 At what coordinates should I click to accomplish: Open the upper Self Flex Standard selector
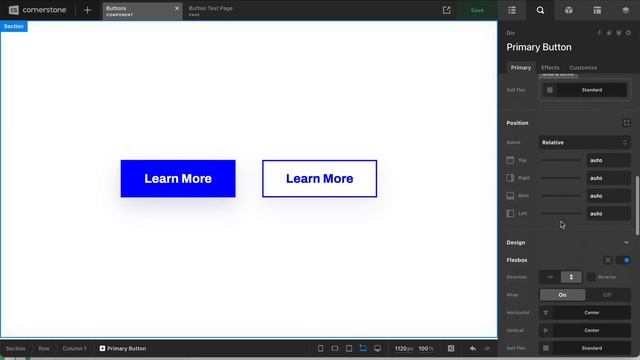[x=584, y=90]
